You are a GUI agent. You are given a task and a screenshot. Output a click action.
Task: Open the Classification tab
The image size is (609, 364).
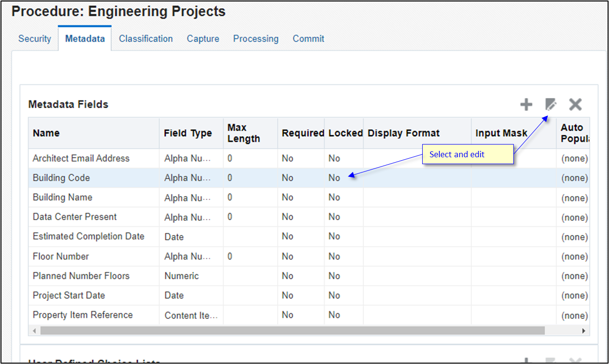(146, 38)
